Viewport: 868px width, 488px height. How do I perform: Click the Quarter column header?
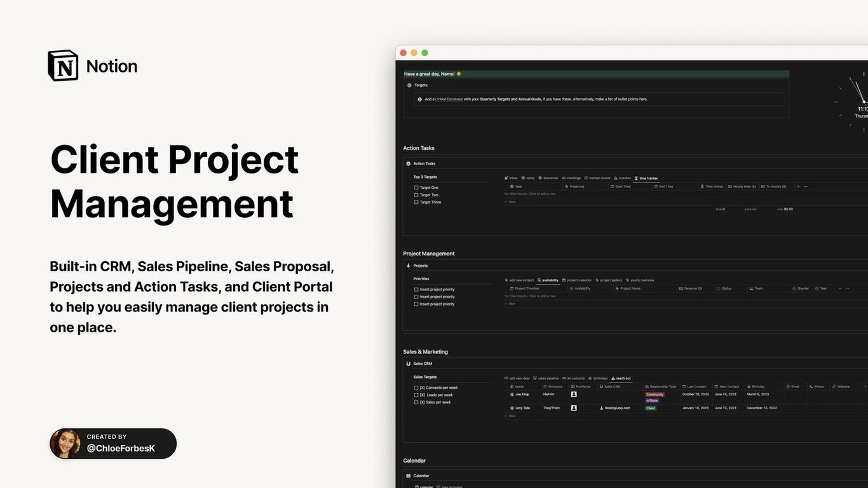pyautogui.click(x=800, y=288)
